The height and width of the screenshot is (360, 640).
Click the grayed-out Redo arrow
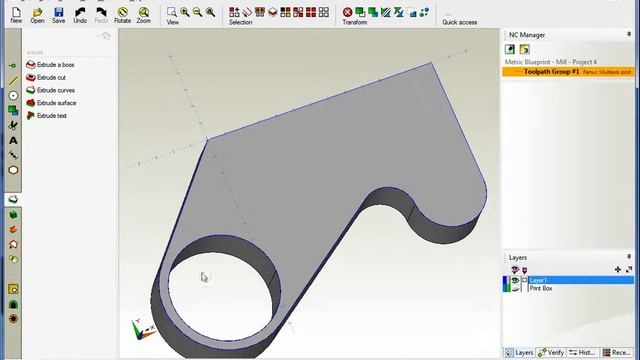101,15
